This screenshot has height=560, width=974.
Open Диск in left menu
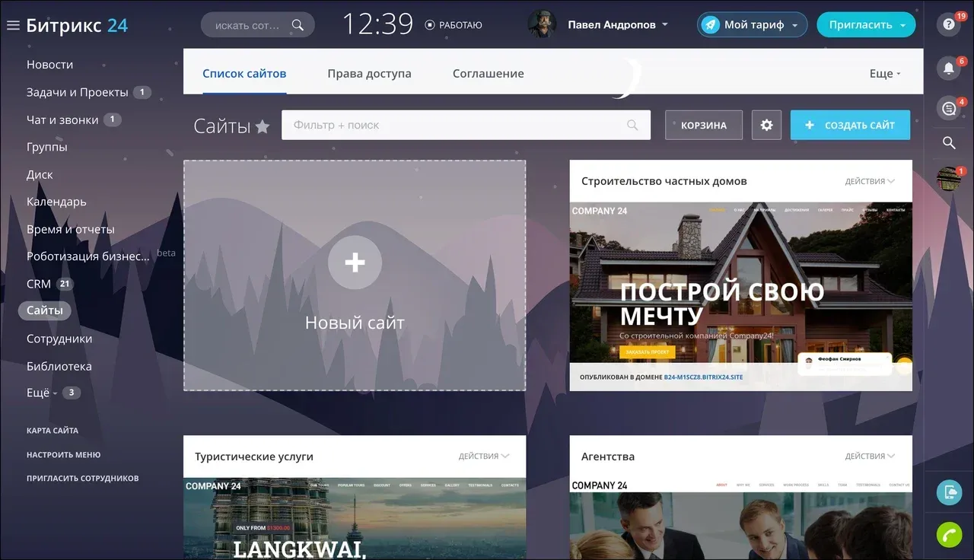(40, 174)
